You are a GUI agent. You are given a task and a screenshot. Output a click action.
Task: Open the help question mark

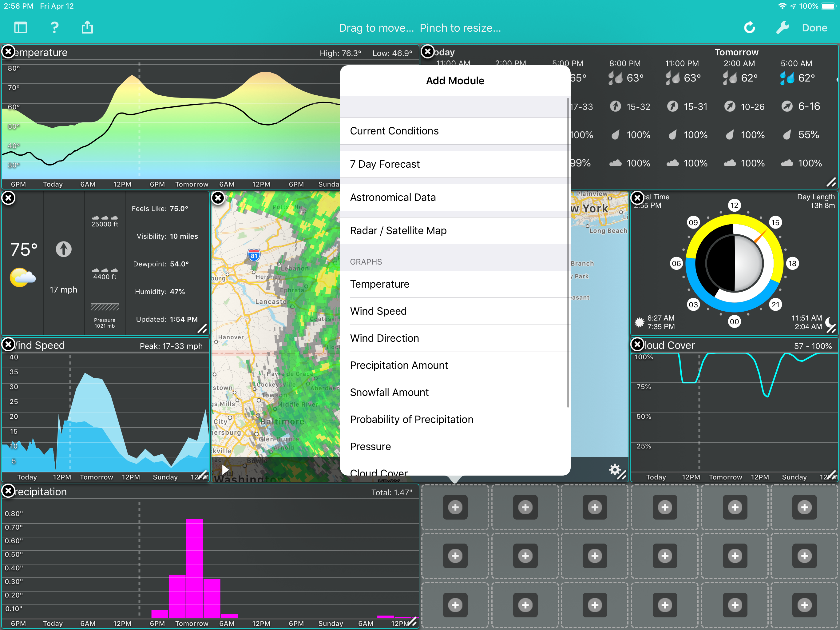pos(54,27)
